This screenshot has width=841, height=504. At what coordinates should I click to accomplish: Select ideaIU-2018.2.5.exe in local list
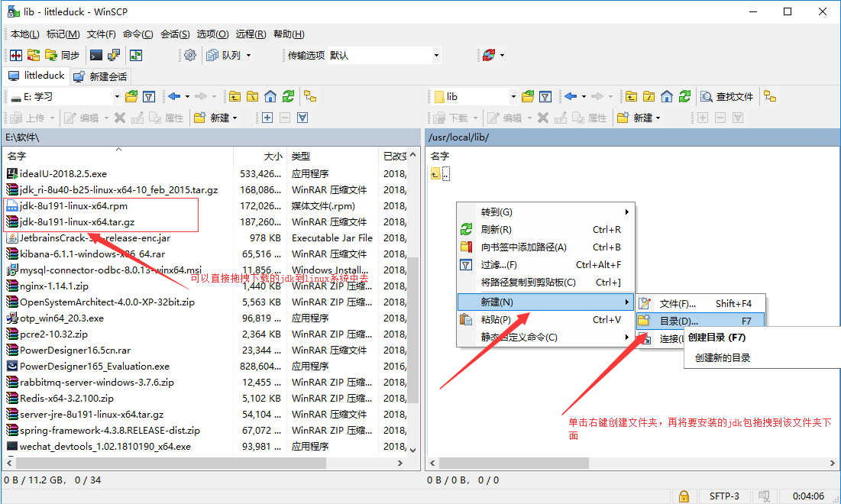pos(63,173)
